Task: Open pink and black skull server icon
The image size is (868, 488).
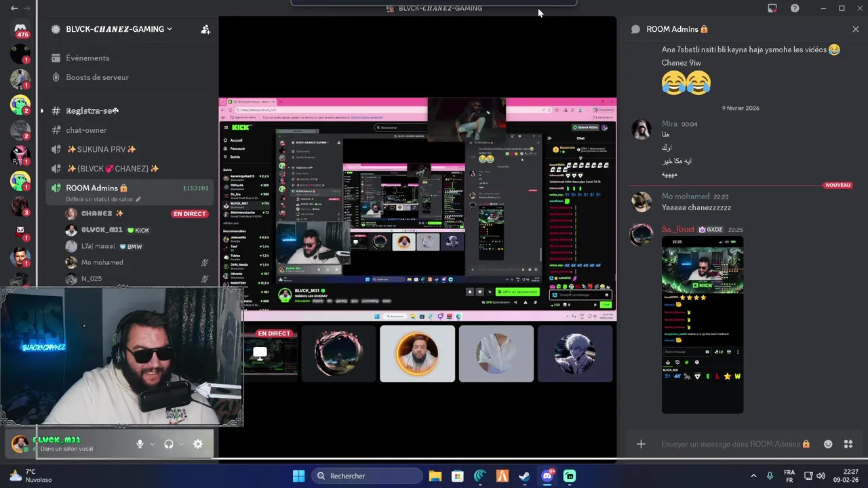Action: (20, 155)
